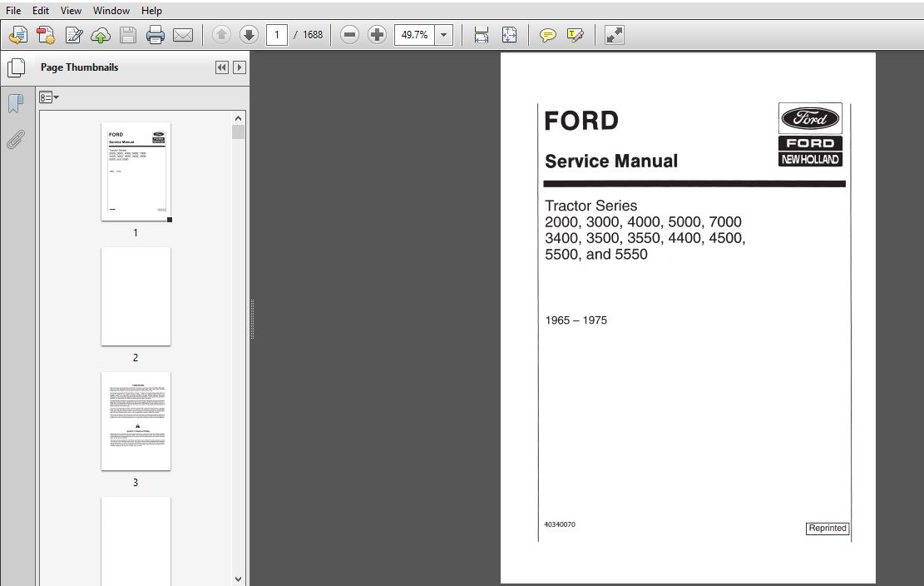Image resolution: width=924 pixels, height=586 pixels.
Task: Select the page 3 thumbnail
Action: pos(136,421)
